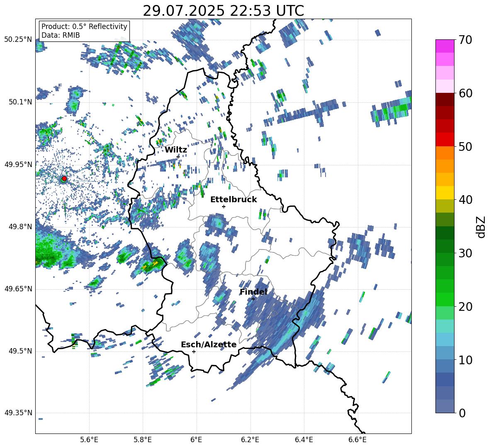Image resolution: width=491 pixels, height=448 pixels.
Task: Click the Wiltz location cross marker
Action: click(178, 156)
